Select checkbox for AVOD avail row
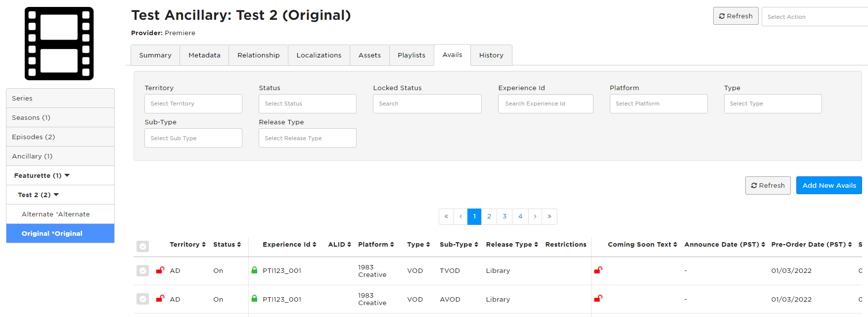This screenshot has width=868, height=317. 142,299
